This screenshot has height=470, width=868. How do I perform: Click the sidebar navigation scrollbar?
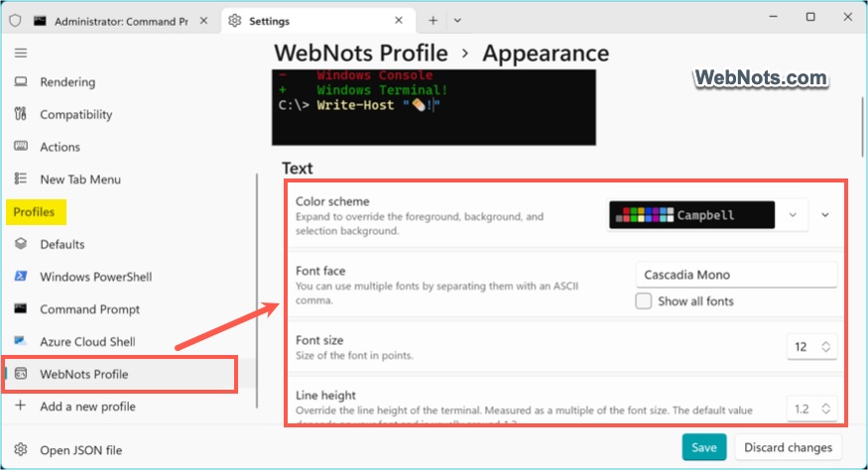point(257,292)
